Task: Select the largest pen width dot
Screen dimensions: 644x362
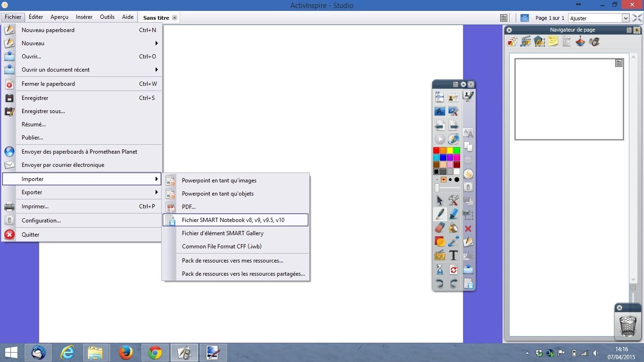Action: tap(457, 180)
